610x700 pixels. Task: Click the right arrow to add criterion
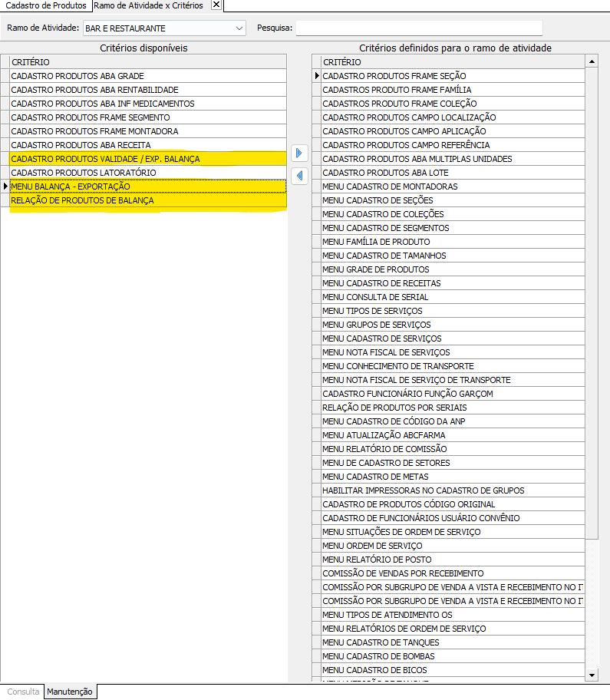click(299, 153)
